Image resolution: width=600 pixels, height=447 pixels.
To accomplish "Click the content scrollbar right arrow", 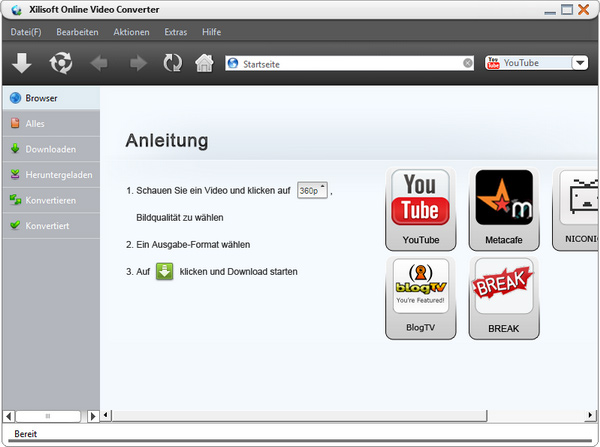I will coord(590,415).
